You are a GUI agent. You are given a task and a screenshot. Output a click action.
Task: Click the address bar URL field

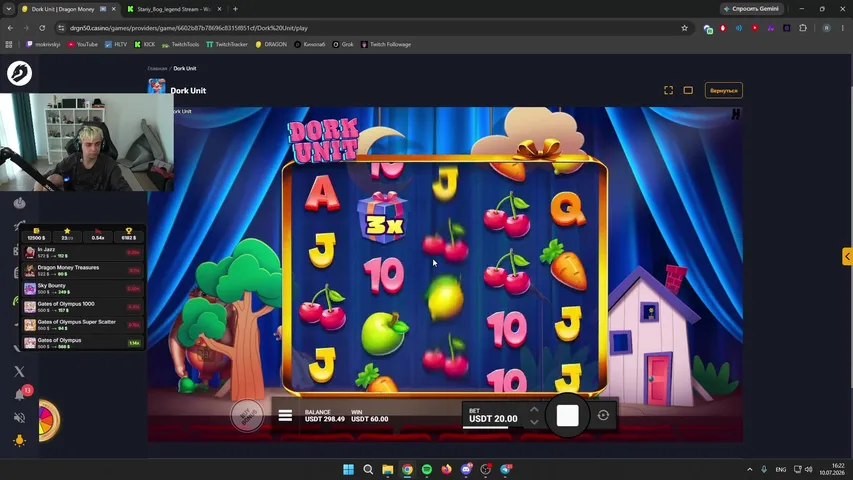click(x=370, y=28)
